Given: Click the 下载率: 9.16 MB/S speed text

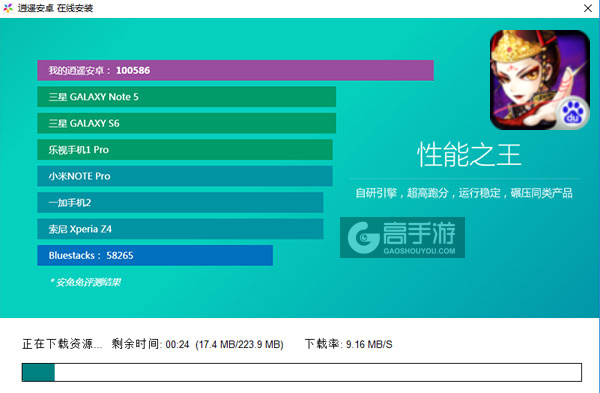Looking at the screenshot, I should tap(349, 344).
